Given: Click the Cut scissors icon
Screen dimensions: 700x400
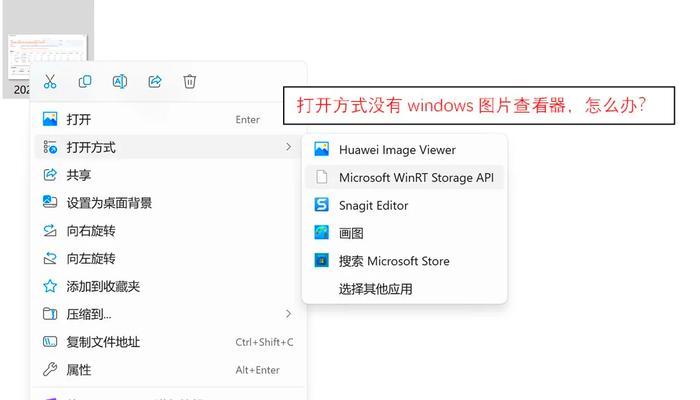Looking at the screenshot, I should pyautogui.click(x=50, y=82).
